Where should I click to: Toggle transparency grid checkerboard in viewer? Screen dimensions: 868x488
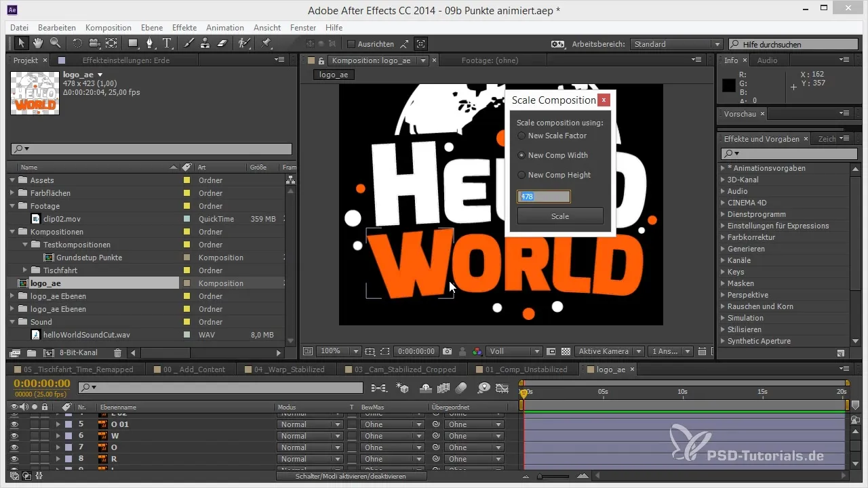click(x=566, y=351)
